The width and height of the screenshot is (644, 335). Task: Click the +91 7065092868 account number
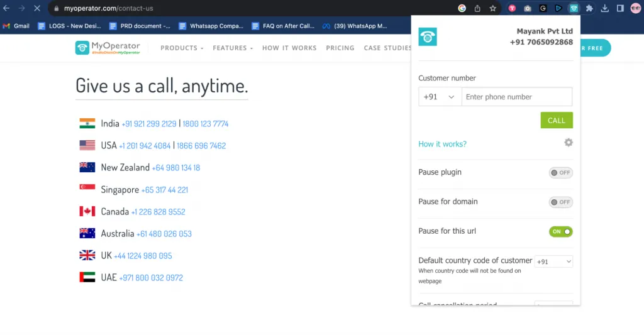[x=541, y=42]
